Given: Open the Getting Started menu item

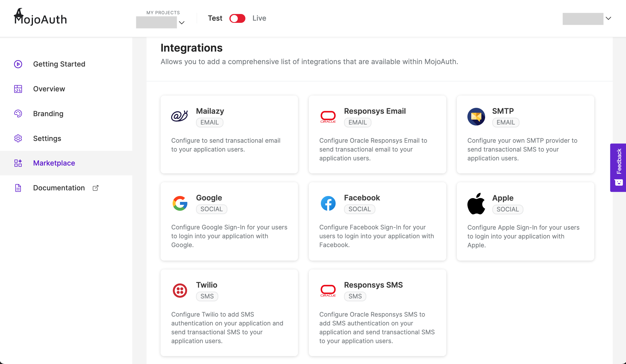Looking at the screenshot, I should (59, 64).
